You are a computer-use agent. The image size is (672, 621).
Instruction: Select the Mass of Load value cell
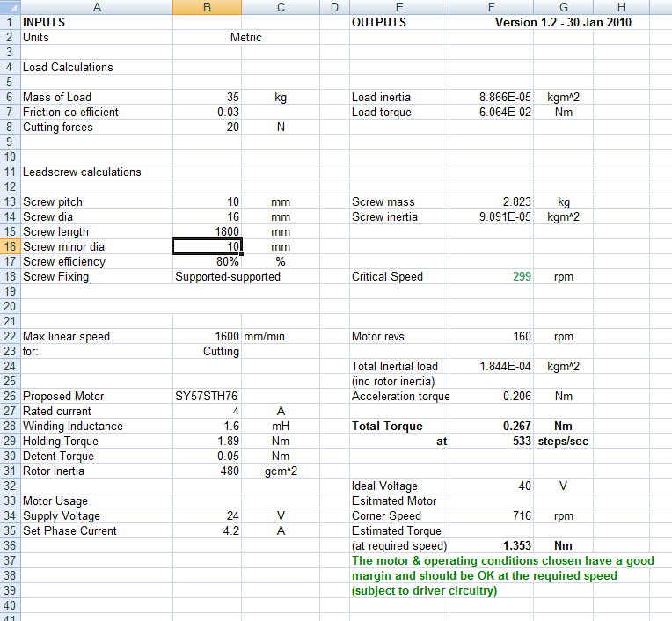point(208,98)
